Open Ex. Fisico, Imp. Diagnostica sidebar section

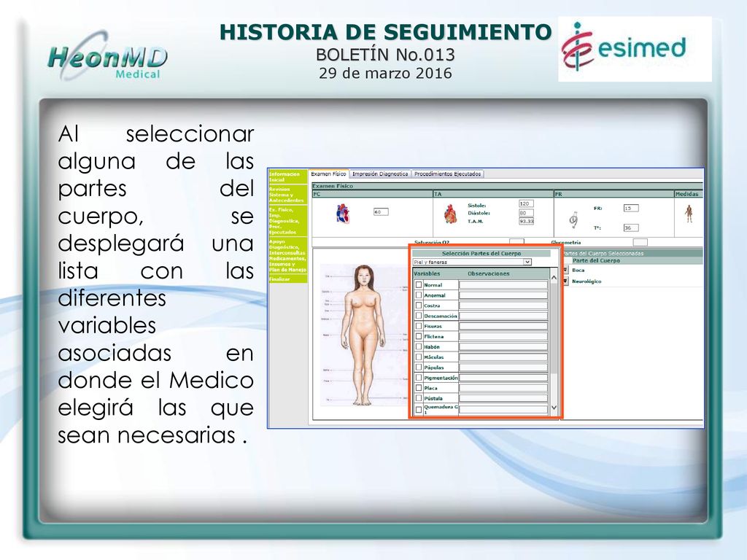click(x=287, y=221)
